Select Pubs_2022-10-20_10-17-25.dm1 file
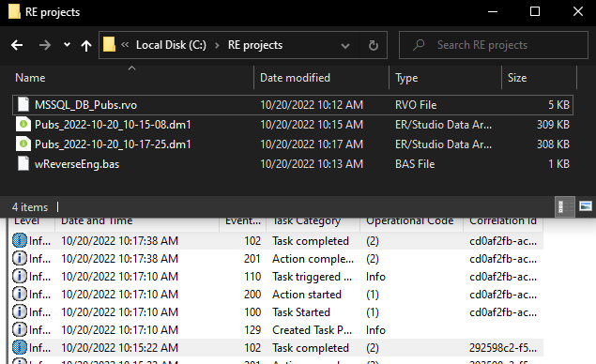The image size is (596, 364). point(293,144)
